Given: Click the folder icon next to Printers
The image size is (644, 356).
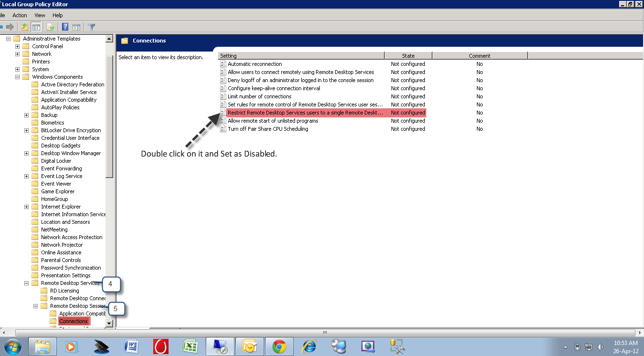Looking at the screenshot, I should 26,62.
